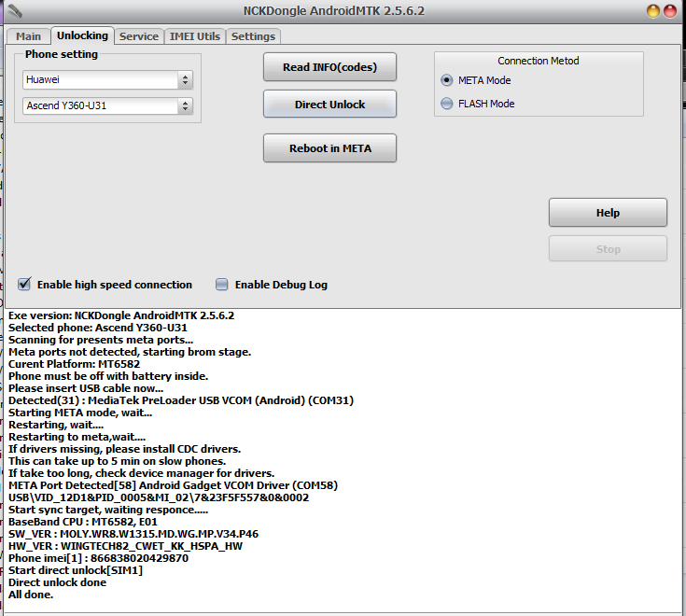Click log line 'Detected(31) : MediaTek PreLoader USB VCOM'
686x616 pixels.
pos(181,400)
